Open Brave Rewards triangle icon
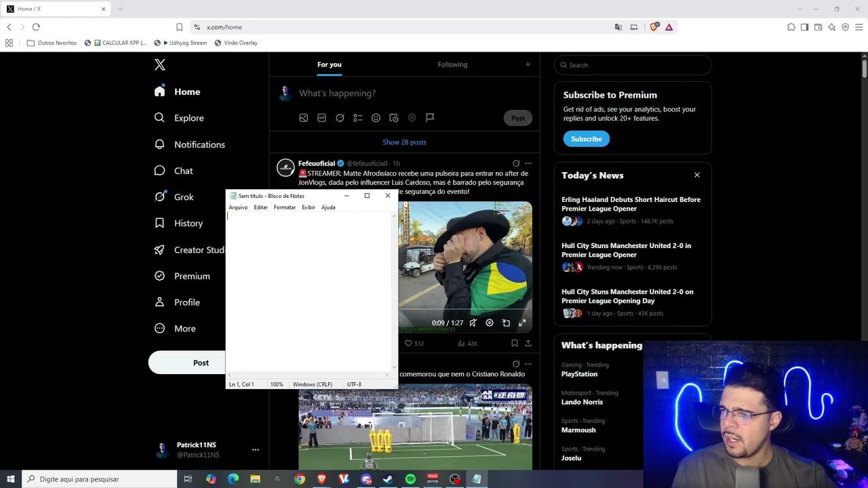The image size is (868, 488). (x=669, y=27)
